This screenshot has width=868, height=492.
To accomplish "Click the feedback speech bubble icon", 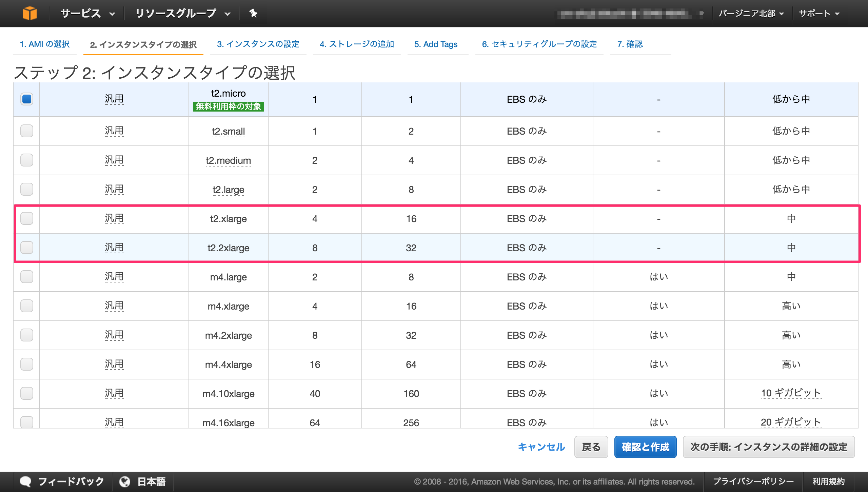I will coord(26,481).
